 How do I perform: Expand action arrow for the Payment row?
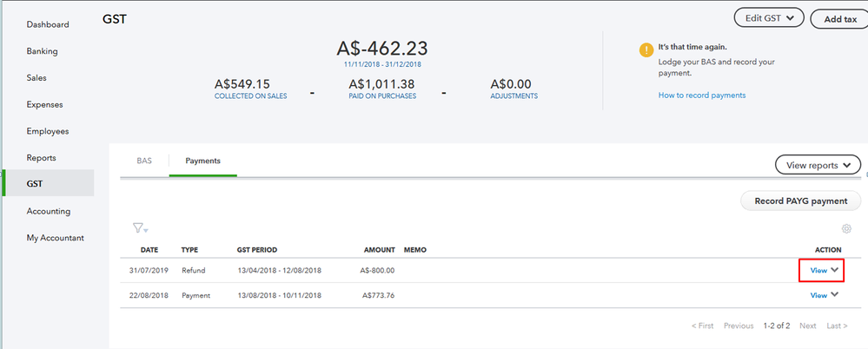(x=836, y=294)
